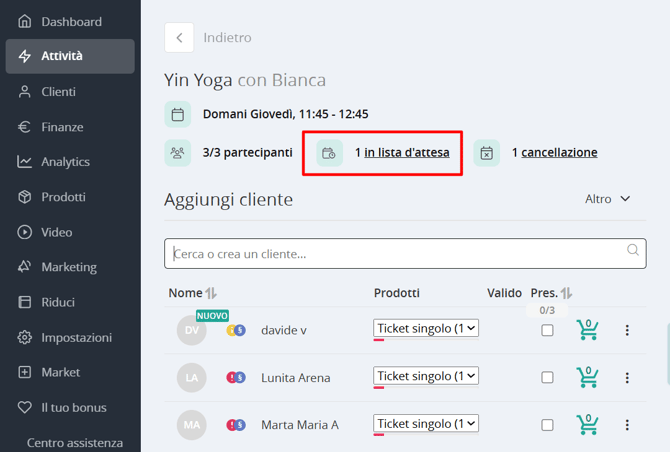Click cart icon in Marta Maria A row

[x=588, y=425]
